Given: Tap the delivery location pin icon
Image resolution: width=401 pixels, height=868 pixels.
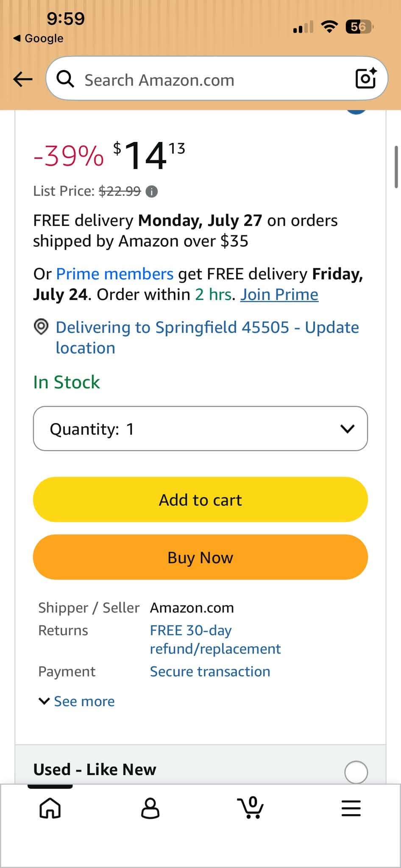Looking at the screenshot, I should click(41, 327).
